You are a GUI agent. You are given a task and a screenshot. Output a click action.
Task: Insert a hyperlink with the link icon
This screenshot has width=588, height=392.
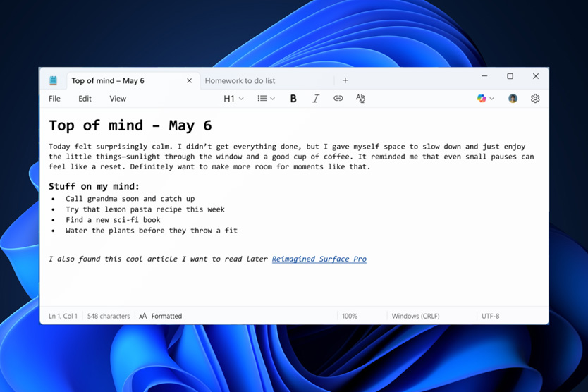pos(338,99)
